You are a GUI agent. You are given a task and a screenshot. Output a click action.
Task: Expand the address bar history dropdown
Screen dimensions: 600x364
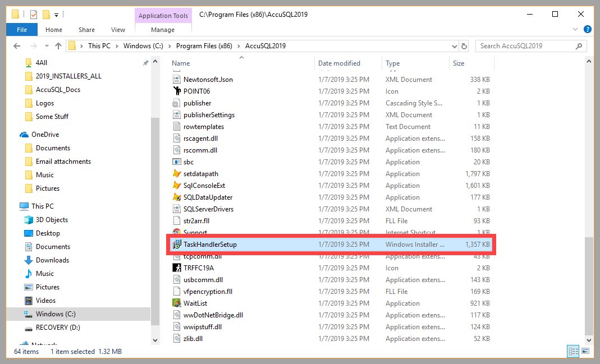(x=454, y=46)
